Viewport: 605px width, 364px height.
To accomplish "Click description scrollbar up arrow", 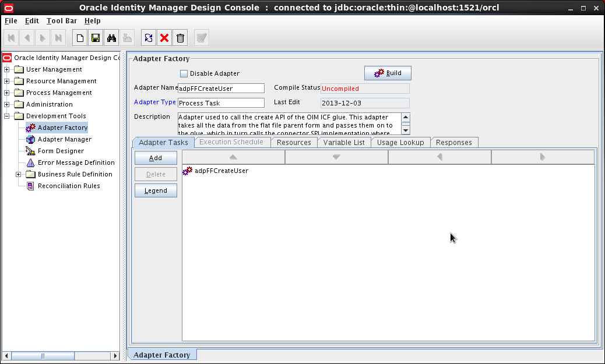I will pos(406,117).
